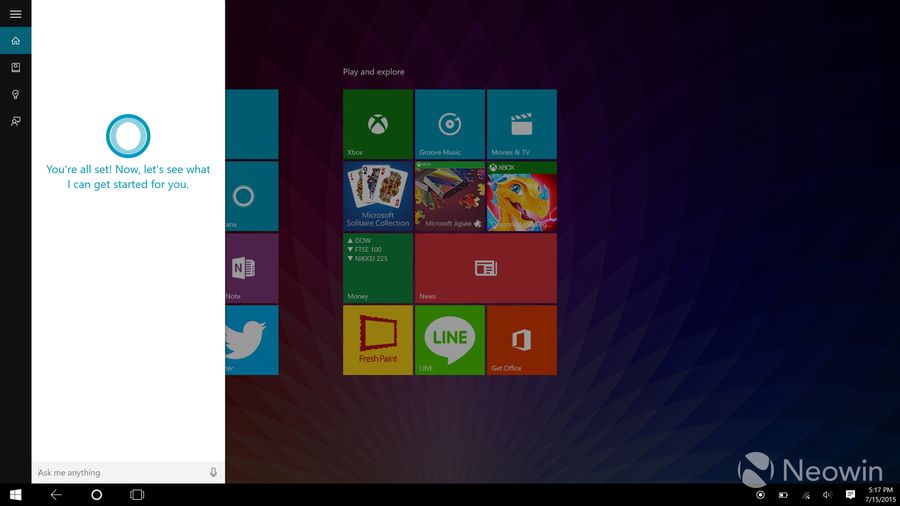Click the Play and explore group heading

(x=374, y=72)
